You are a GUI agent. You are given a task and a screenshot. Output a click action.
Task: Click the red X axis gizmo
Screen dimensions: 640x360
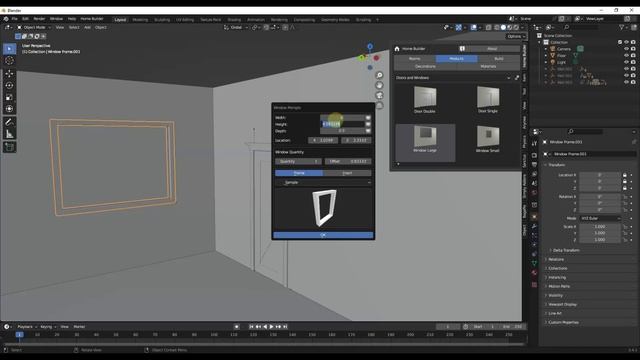pyautogui.click(x=376, y=58)
